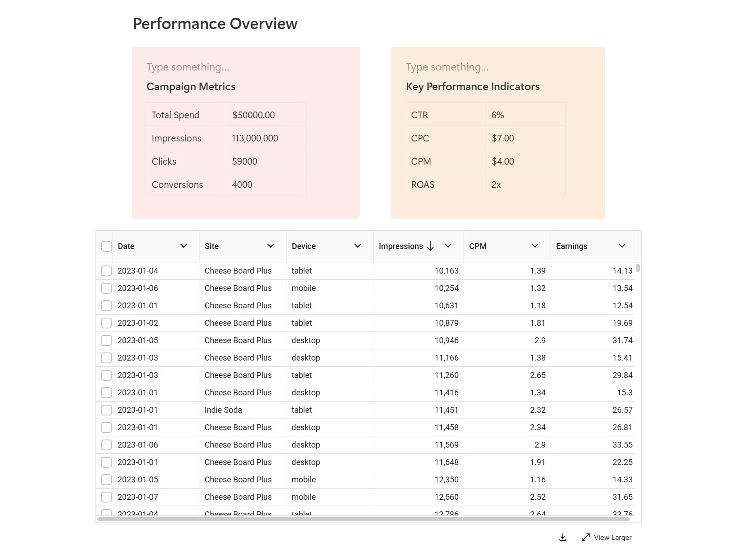Tick the checkbox on the Indie Soda row
Viewport: 730px width, 560px height.
click(106, 410)
